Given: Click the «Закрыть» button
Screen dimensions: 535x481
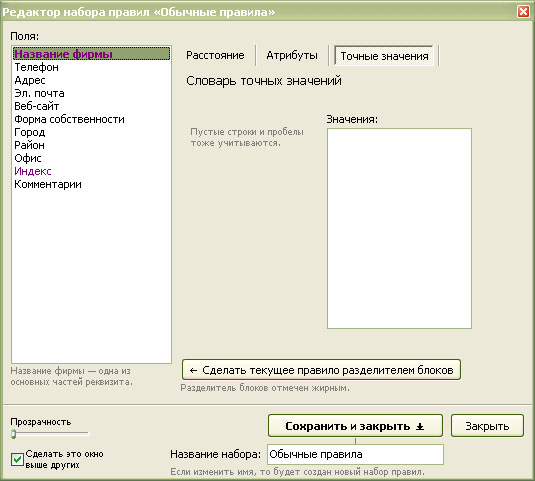Looking at the screenshot, I should pyautogui.click(x=487, y=426).
